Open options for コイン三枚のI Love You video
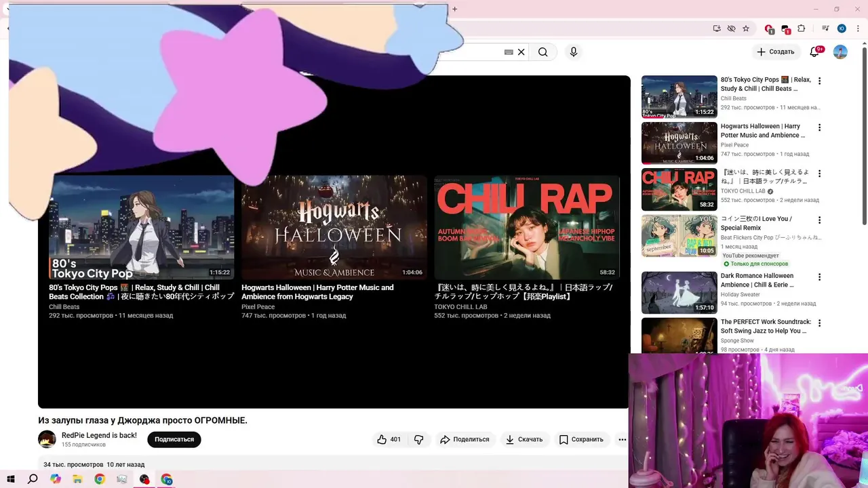 819,220
